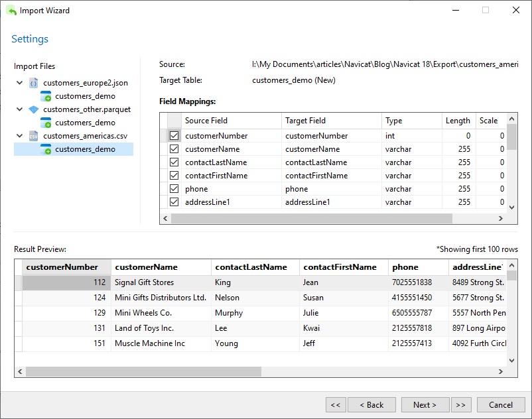Uncheck the addressLine1 field mapping checkbox

pyautogui.click(x=174, y=202)
